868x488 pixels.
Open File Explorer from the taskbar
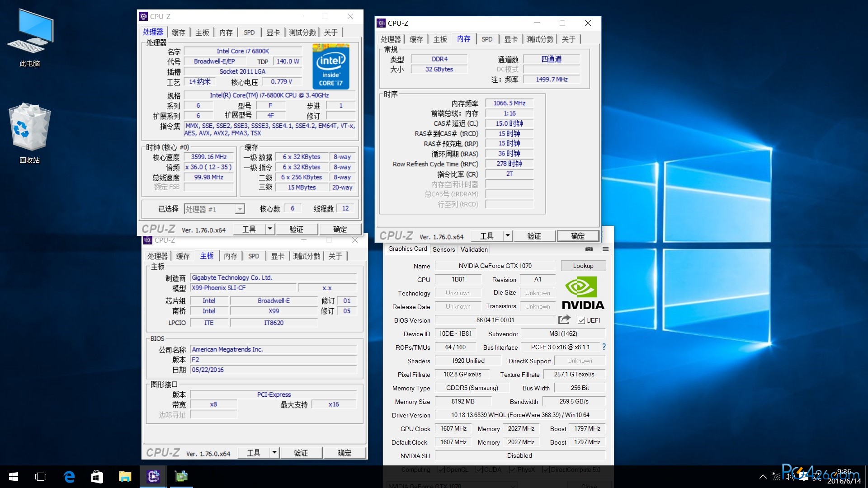pyautogui.click(x=125, y=477)
